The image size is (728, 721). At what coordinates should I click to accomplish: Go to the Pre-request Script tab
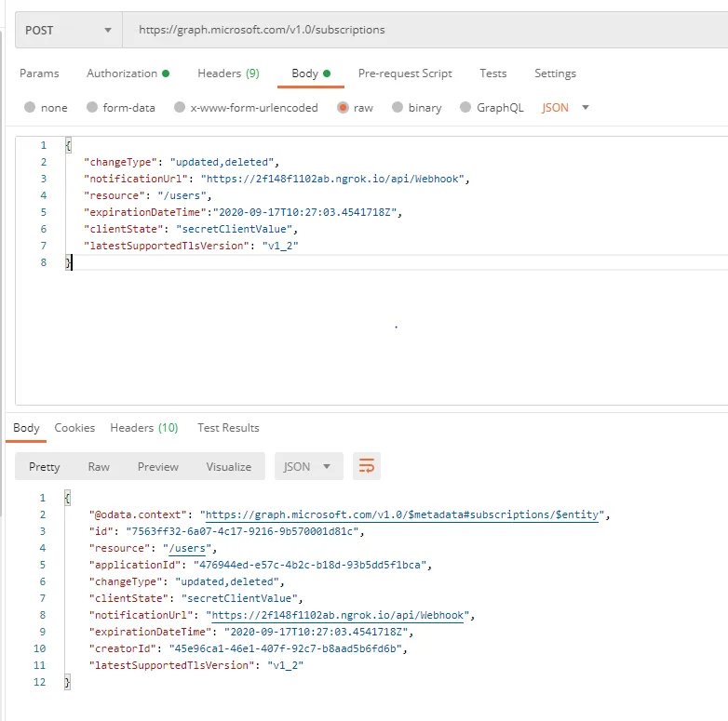(x=405, y=73)
